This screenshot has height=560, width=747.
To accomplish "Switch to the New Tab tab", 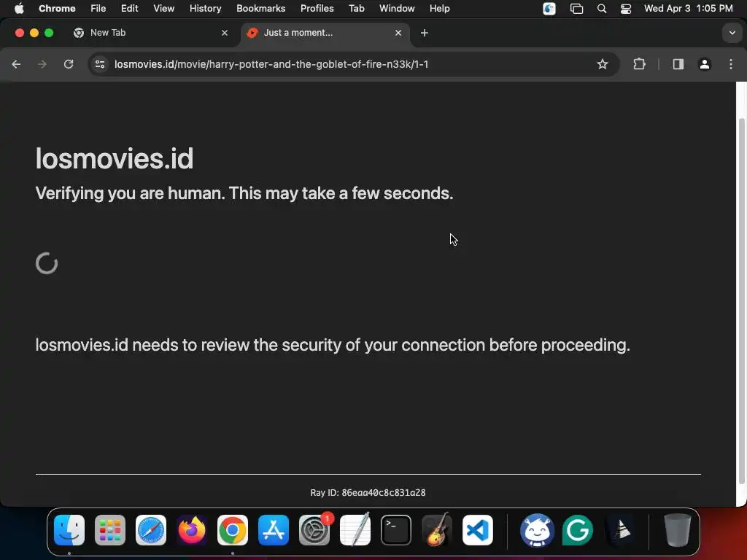I will pyautogui.click(x=150, y=33).
